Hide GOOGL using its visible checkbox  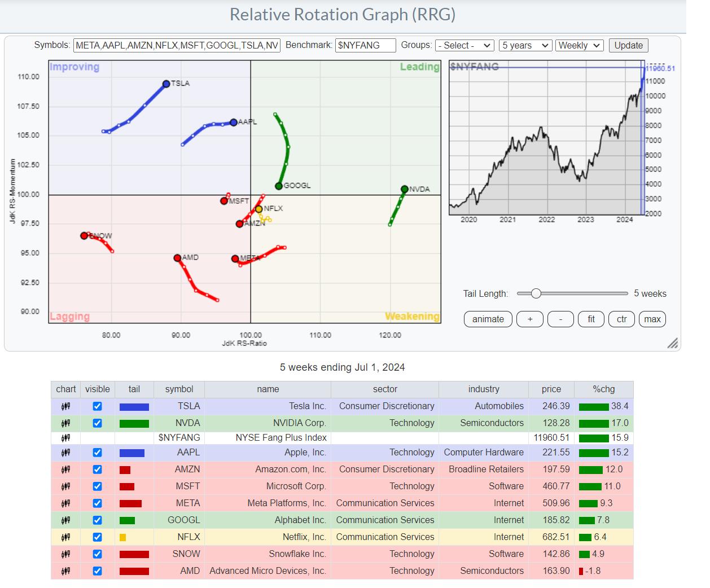click(97, 520)
